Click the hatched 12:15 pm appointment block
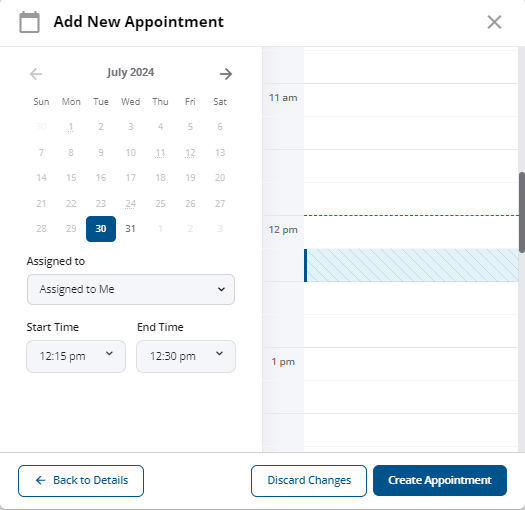Screen dimensions: 525x510 coord(411,265)
